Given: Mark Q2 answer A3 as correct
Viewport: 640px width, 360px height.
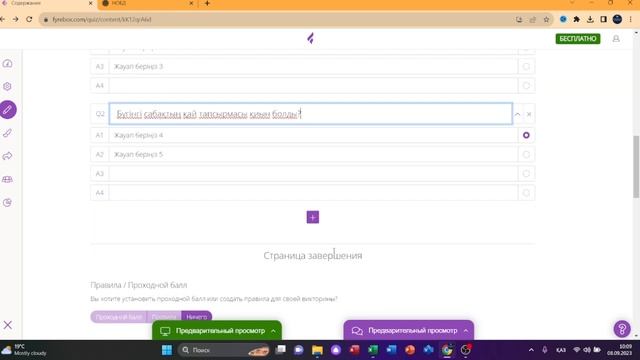Looking at the screenshot, I should point(526,173).
